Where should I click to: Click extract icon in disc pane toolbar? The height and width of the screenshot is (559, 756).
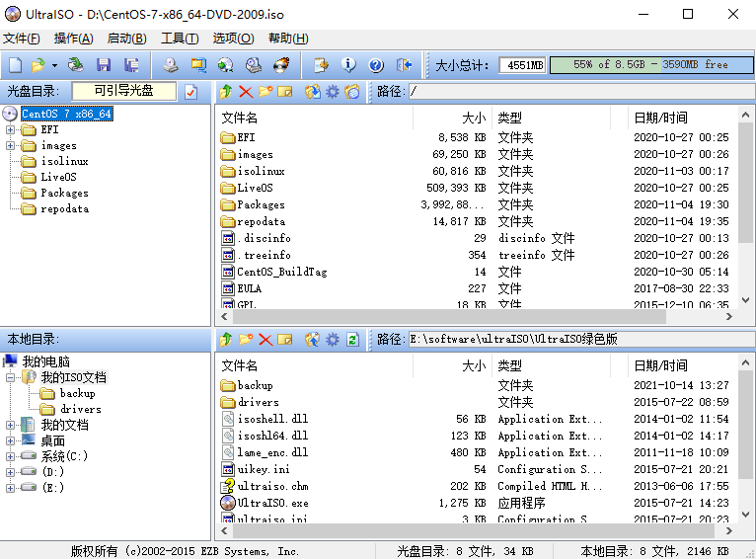click(313, 91)
